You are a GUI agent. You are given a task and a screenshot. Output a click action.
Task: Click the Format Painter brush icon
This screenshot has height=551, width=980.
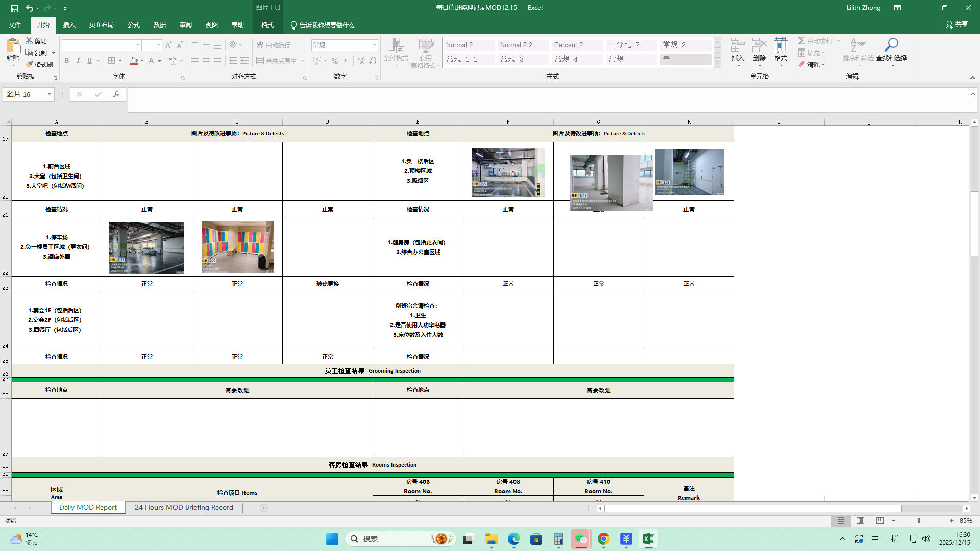point(30,64)
